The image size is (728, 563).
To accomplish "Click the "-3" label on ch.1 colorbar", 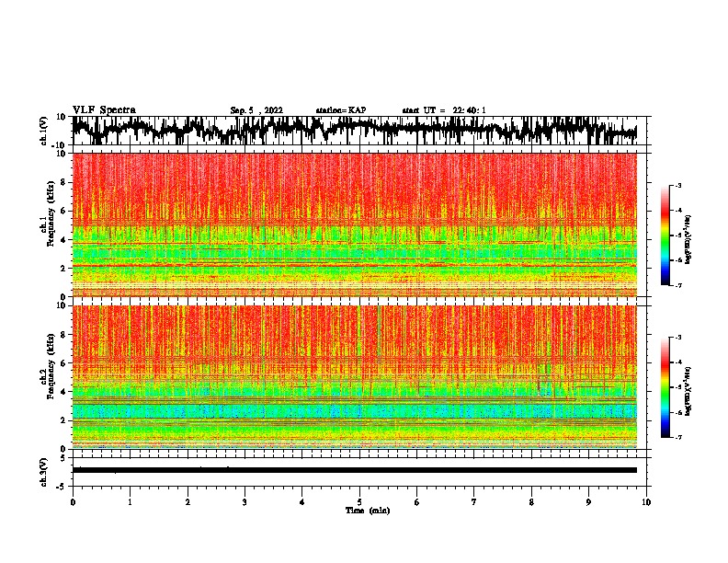I will [x=678, y=185].
